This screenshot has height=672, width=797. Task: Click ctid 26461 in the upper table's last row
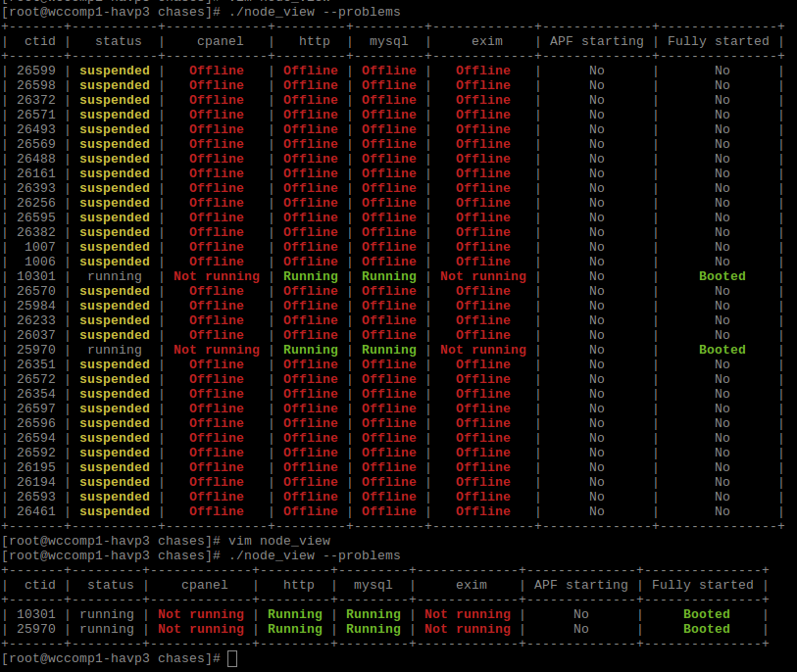[x=36, y=511]
